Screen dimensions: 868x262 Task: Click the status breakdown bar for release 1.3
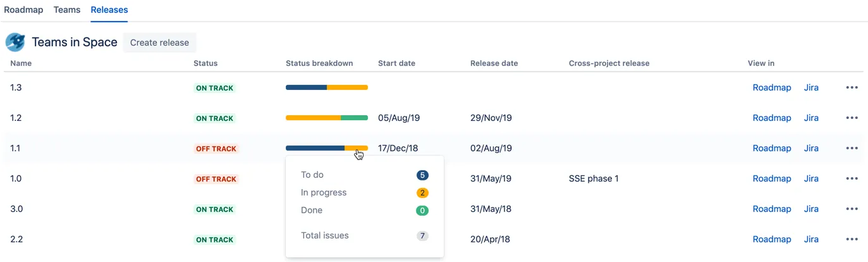click(x=327, y=87)
